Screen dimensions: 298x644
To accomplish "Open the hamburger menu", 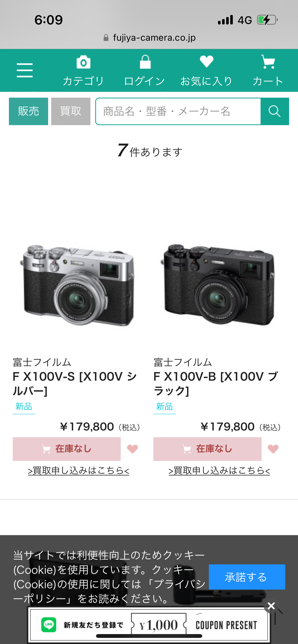I will [25, 70].
